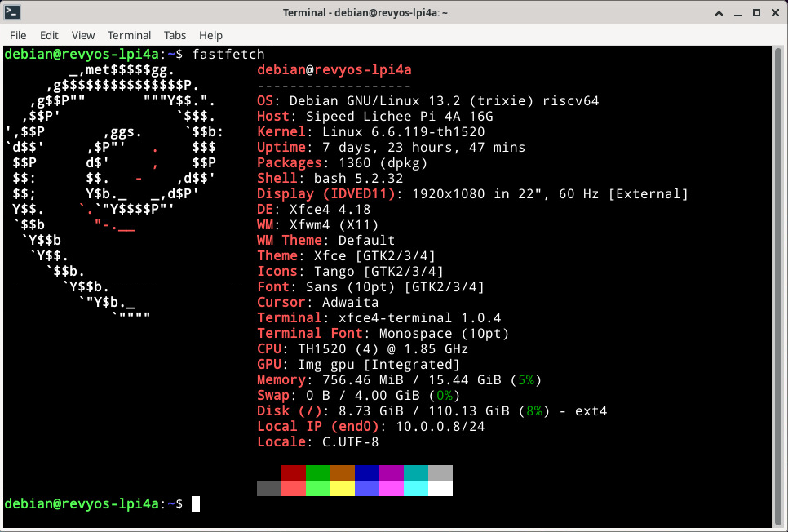This screenshot has height=532, width=788.
Task: Click the white swatch at the row end
Action: coord(439,487)
